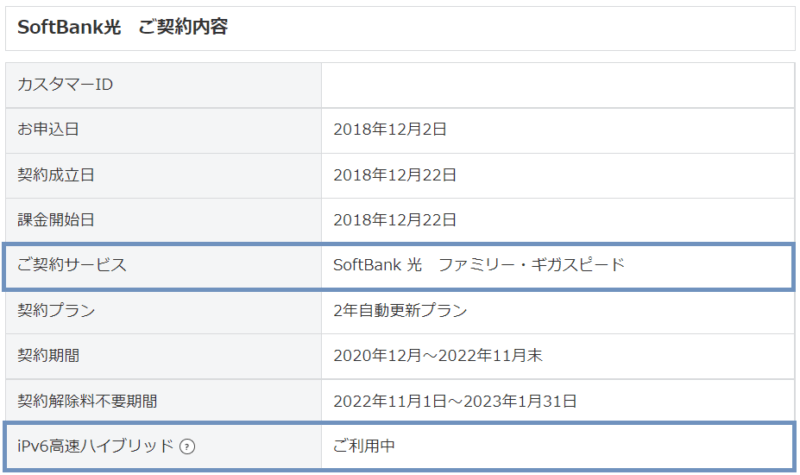Select SoftBank 光 ファミリー・ギガスピード text
Viewport: 800px width, 475px height.
click(x=479, y=265)
